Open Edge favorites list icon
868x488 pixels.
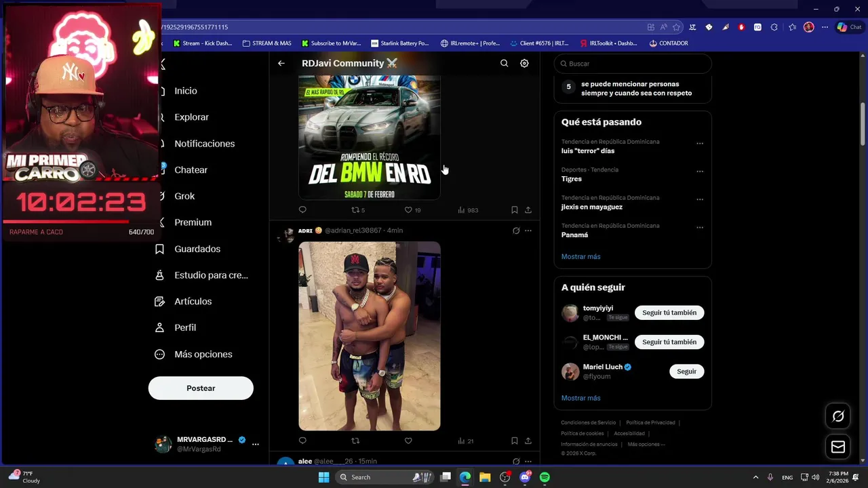click(791, 27)
